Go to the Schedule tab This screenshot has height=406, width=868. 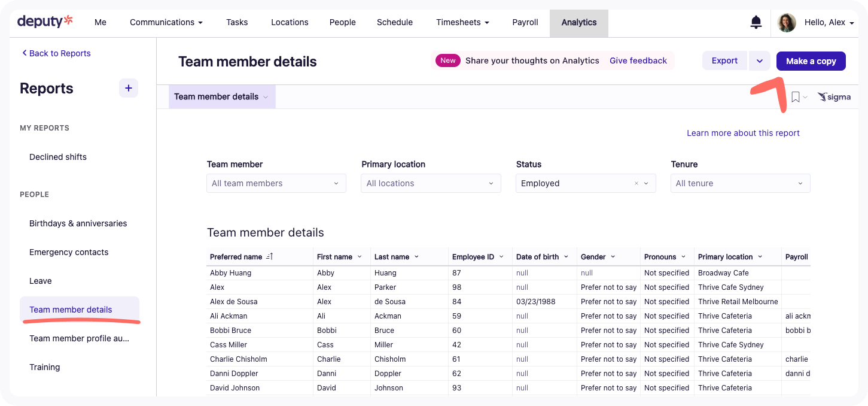pyautogui.click(x=394, y=22)
